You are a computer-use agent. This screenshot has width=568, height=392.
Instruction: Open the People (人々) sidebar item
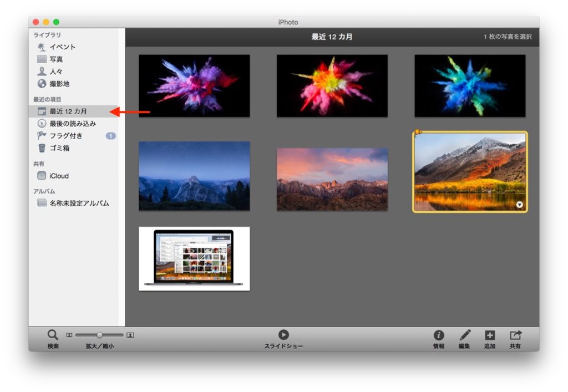pos(56,72)
